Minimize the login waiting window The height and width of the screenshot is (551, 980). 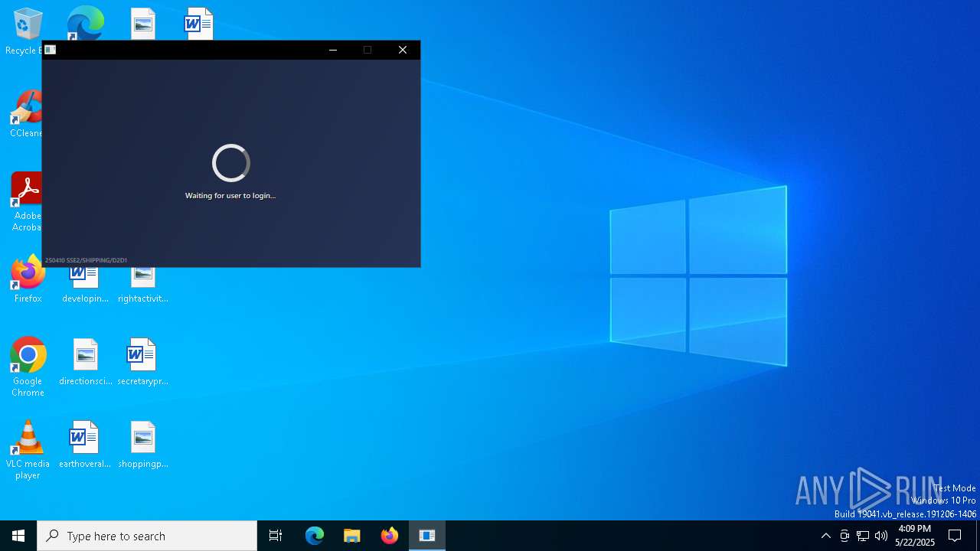(333, 50)
